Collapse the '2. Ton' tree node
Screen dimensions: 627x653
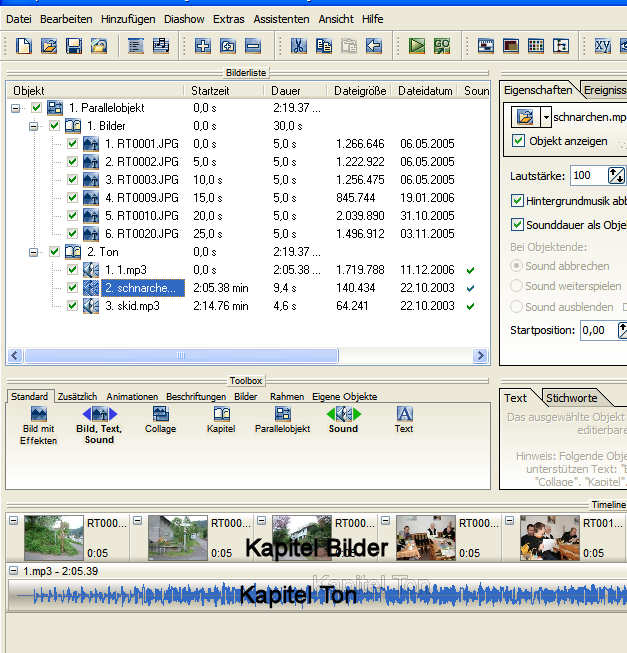tap(34, 252)
